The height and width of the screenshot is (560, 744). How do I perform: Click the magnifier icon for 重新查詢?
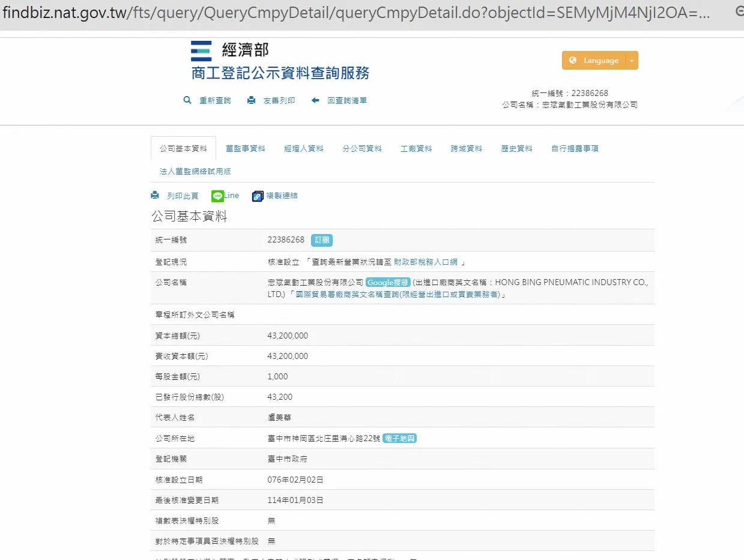(x=187, y=100)
